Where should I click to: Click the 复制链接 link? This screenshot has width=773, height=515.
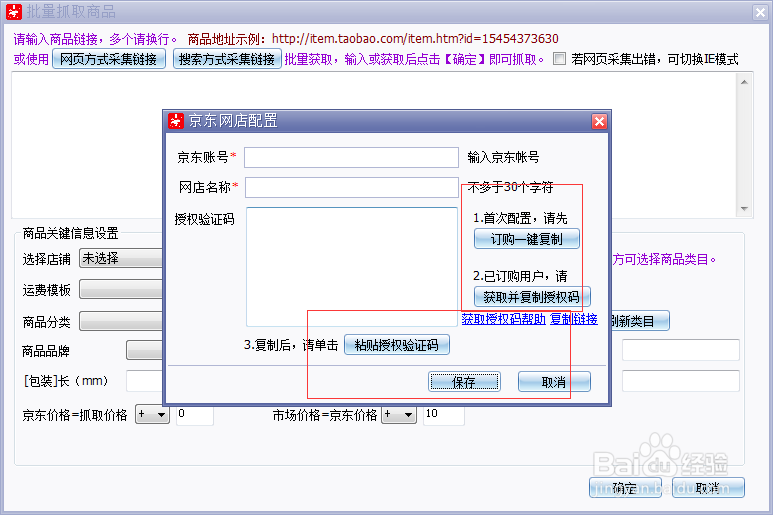tap(574, 319)
